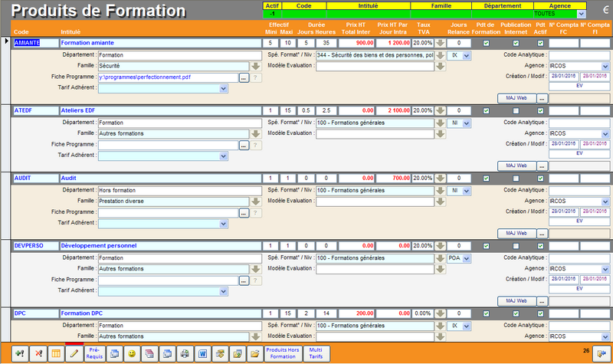Open the NI dropdown in the ATEDF row
Image resolution: width=613 pixels, height=364 pixels.
[x=465, y=123]
